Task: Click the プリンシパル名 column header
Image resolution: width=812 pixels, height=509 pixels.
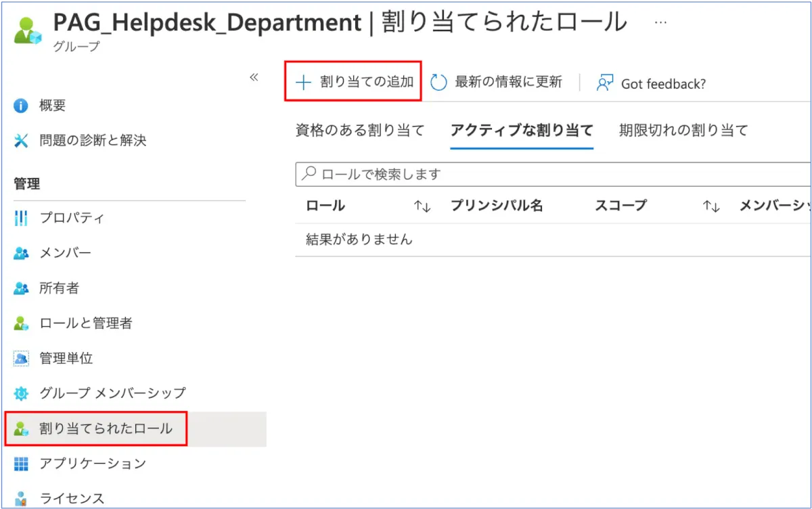Action: (x=497, y=206)
